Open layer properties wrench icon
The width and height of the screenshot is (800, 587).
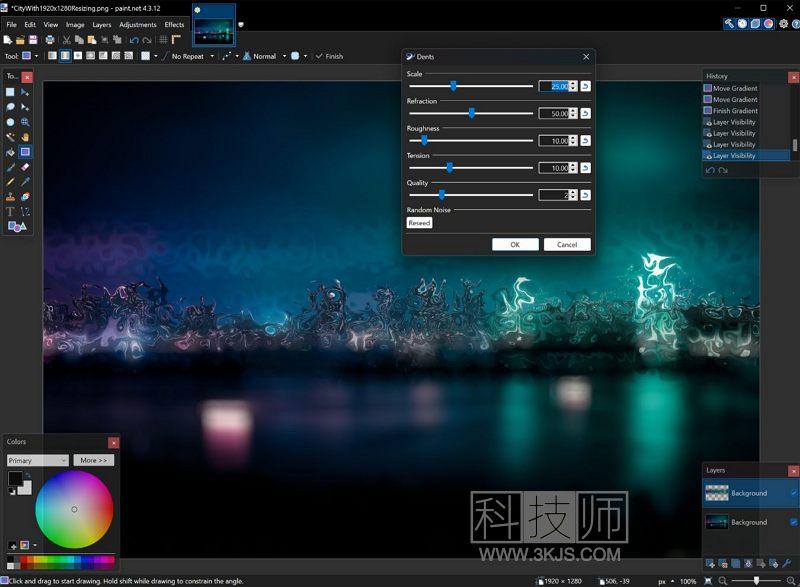(786, 564)
